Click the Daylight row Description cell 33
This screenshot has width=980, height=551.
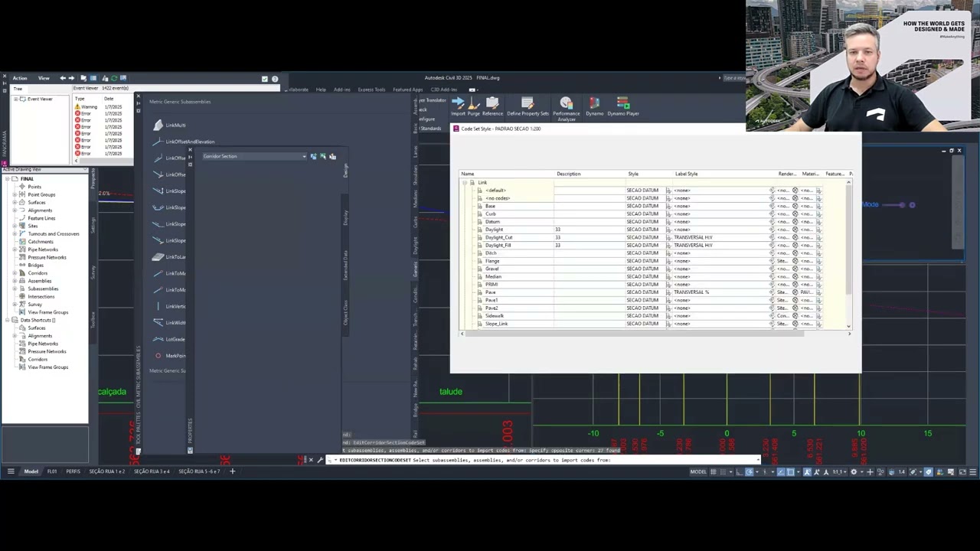click(x=590, y=230)
